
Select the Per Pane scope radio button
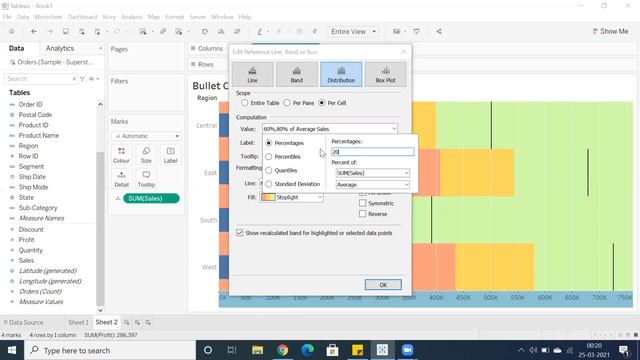[287, 103]
